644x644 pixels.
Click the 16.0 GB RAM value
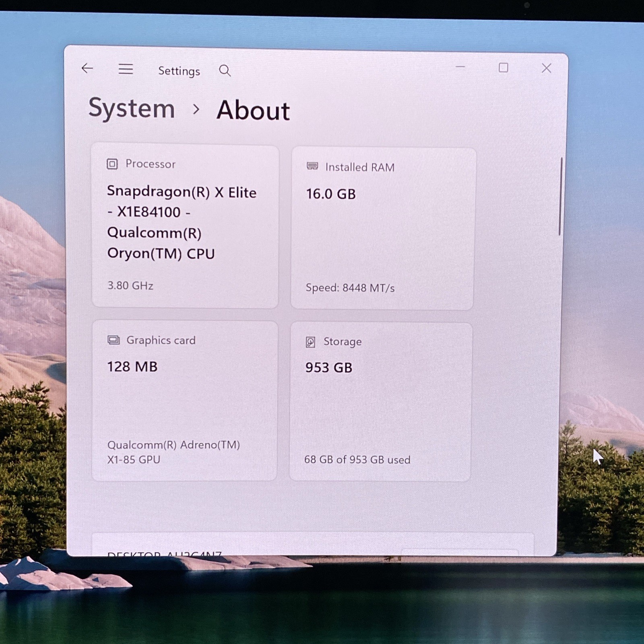pos(331,194)
